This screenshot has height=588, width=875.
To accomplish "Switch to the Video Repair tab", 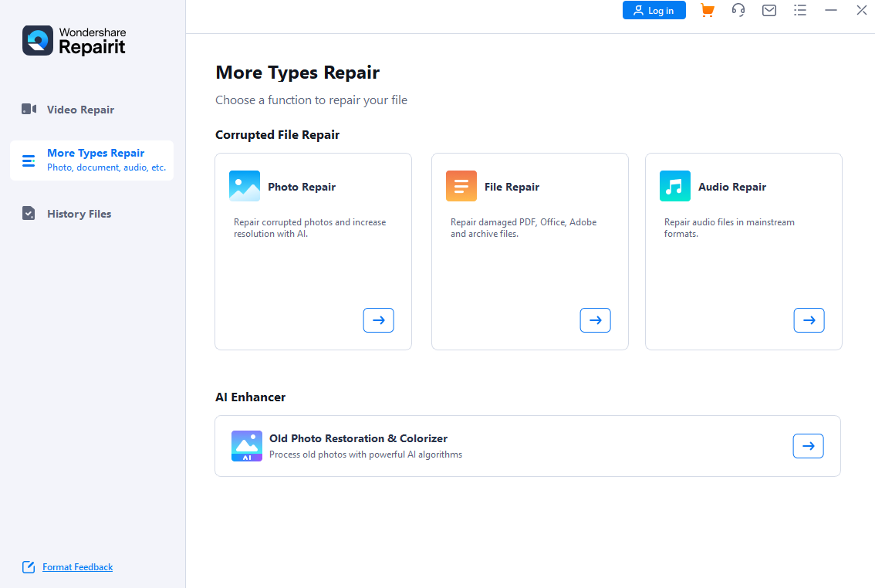I will 80,110.
